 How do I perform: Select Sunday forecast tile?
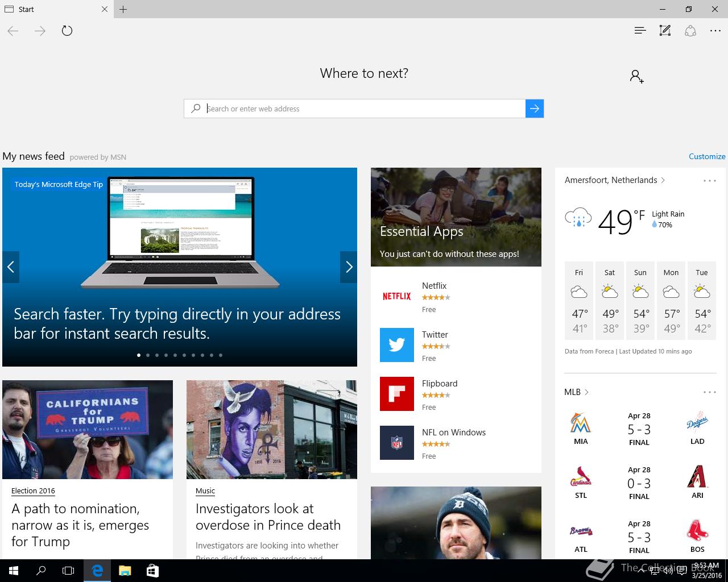[x=640, y=300]
